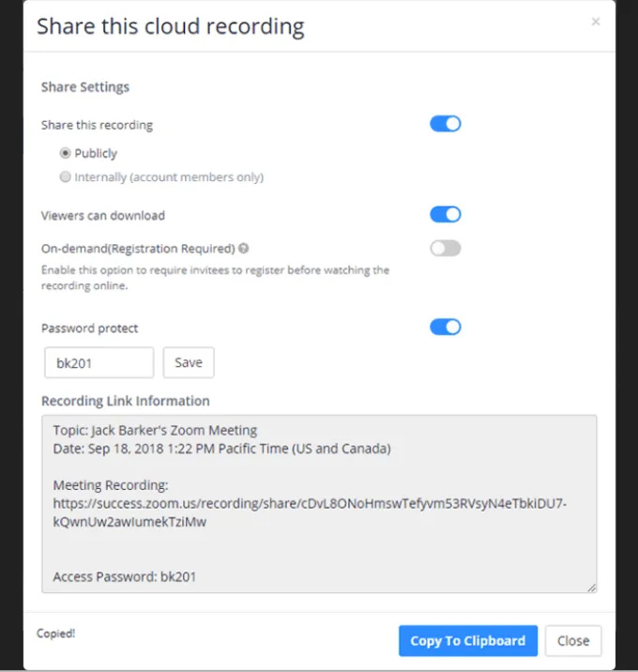The height and width of the screenshot is (672, 638).
Task: Select Internally (account members only) option
Action: (x=65, y=176)
